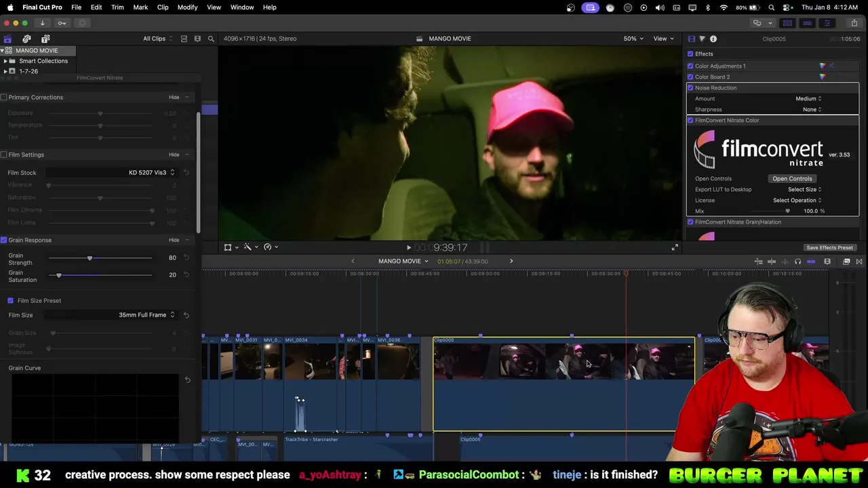Click the fullscreen viewer arrows icon

click(675, 247)
